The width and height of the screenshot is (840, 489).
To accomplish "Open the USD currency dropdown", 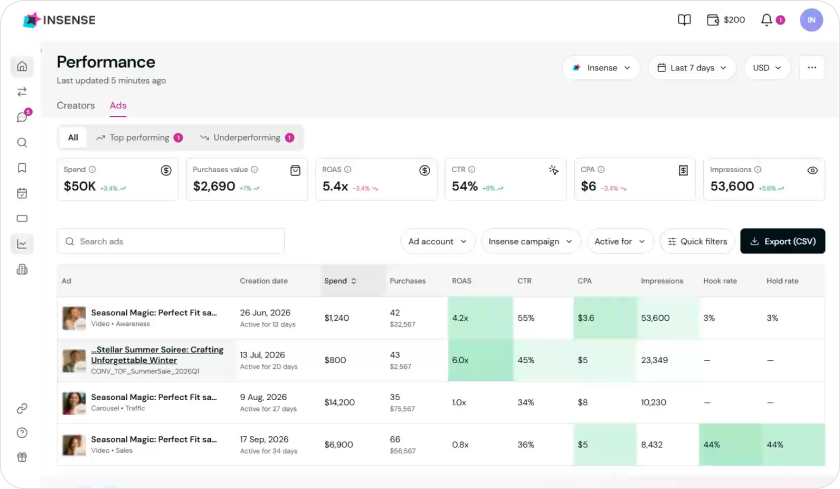I will tap(767, 68).
